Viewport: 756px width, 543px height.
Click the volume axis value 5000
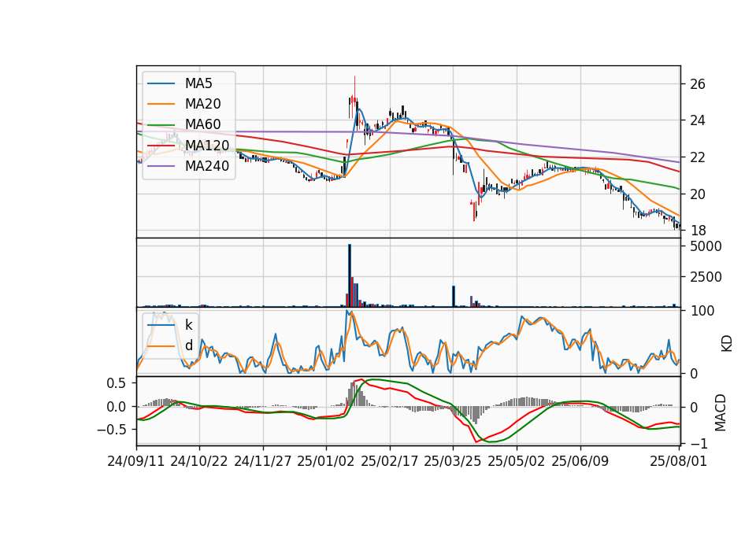coord(706,246)
